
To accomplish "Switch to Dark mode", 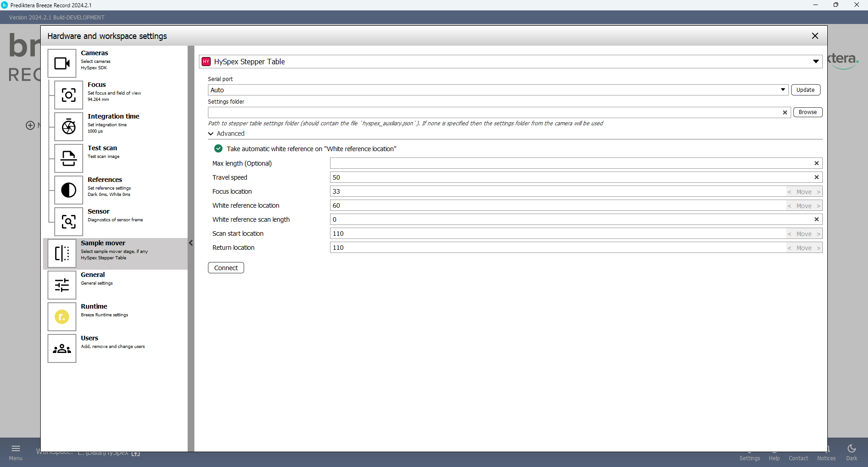I will (851, 452).
